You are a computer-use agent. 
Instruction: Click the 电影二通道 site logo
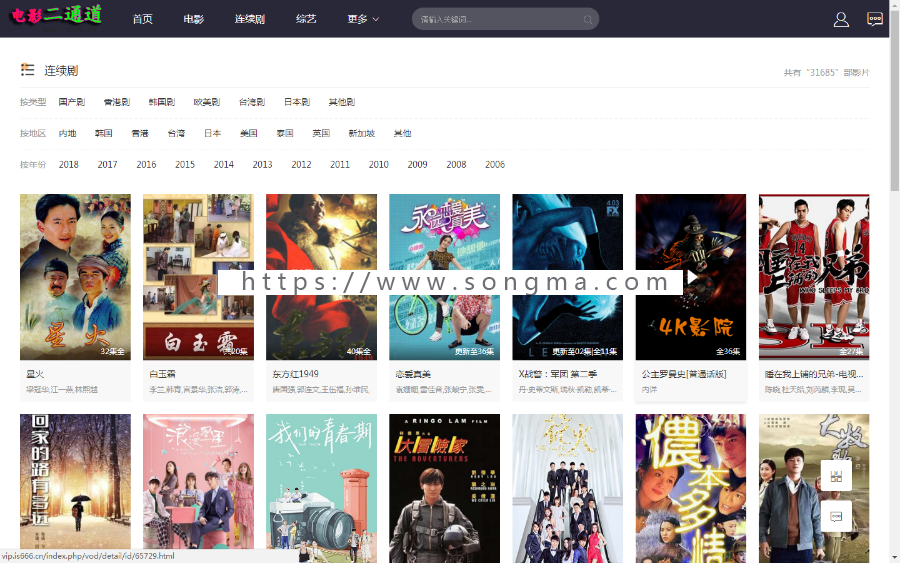click(56, 15)
